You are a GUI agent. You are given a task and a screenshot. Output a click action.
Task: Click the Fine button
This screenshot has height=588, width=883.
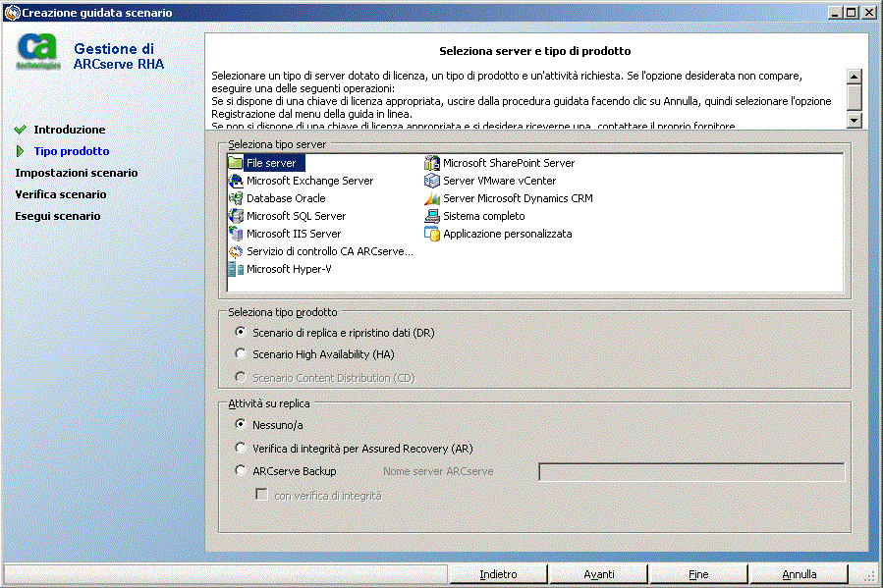(x=698, y=574)
